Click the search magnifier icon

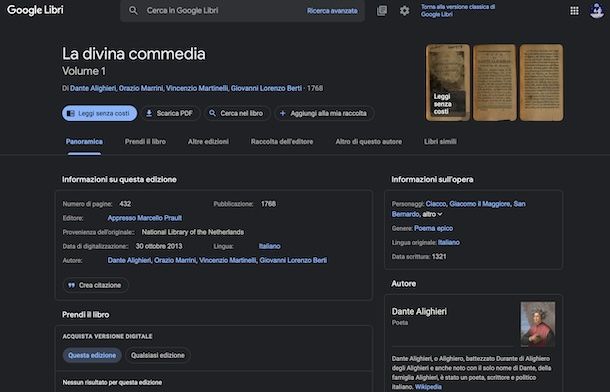tap(133, 10)
